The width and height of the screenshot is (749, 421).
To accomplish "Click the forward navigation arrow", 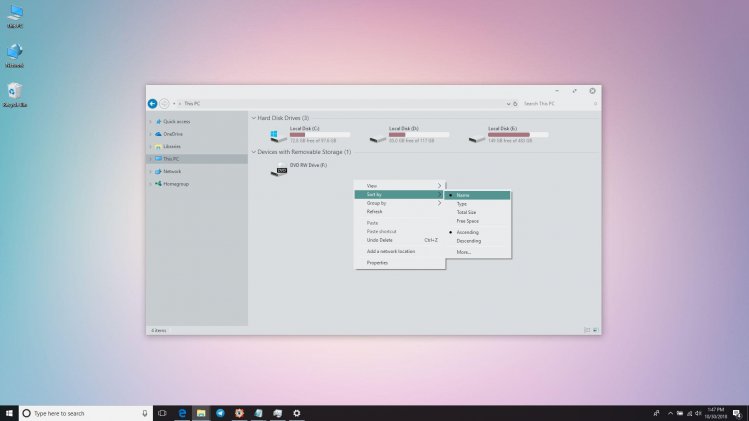I will pos(164,103).
